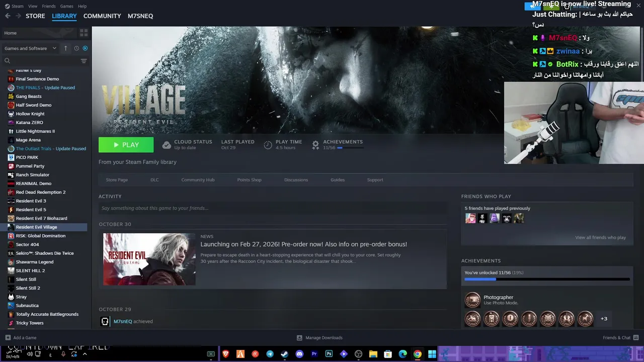Open the M7SNEQ profile tab

coord(140,16)
